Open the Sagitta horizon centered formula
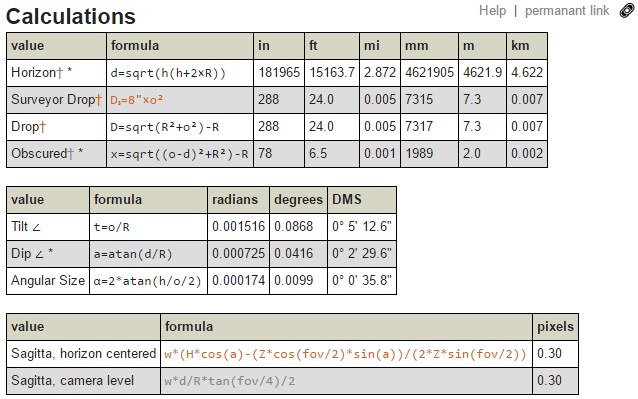 click(x=345, y=354)
